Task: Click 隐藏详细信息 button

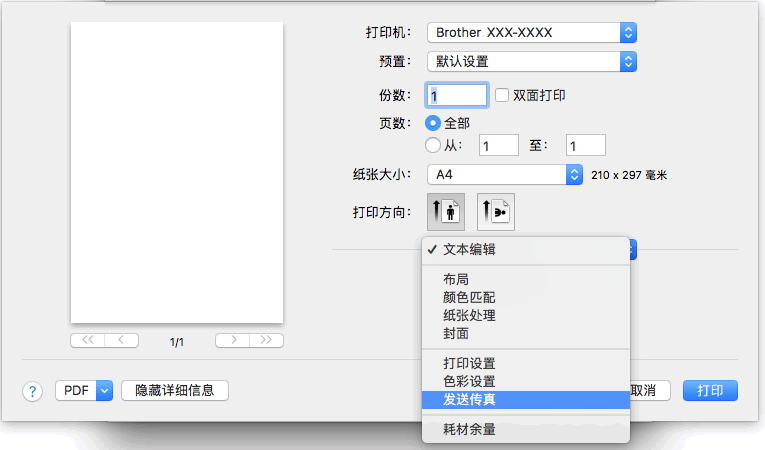Action: click(175, 391)
